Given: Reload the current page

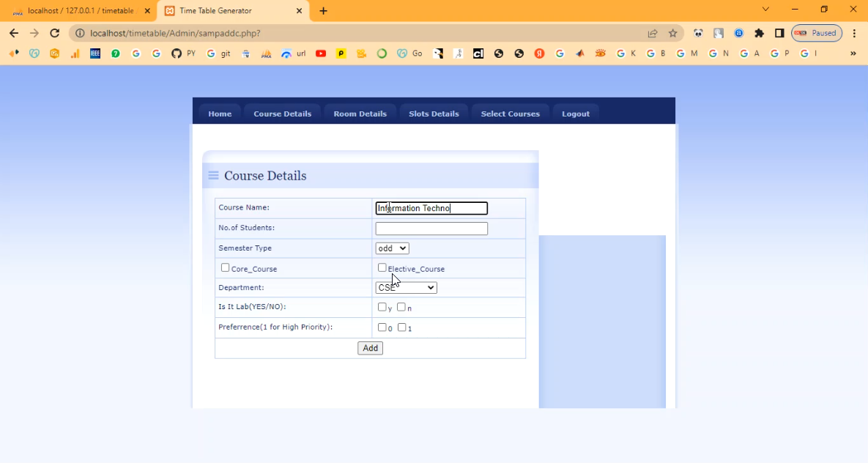Looking at the screenshot, I should [54, 33].
